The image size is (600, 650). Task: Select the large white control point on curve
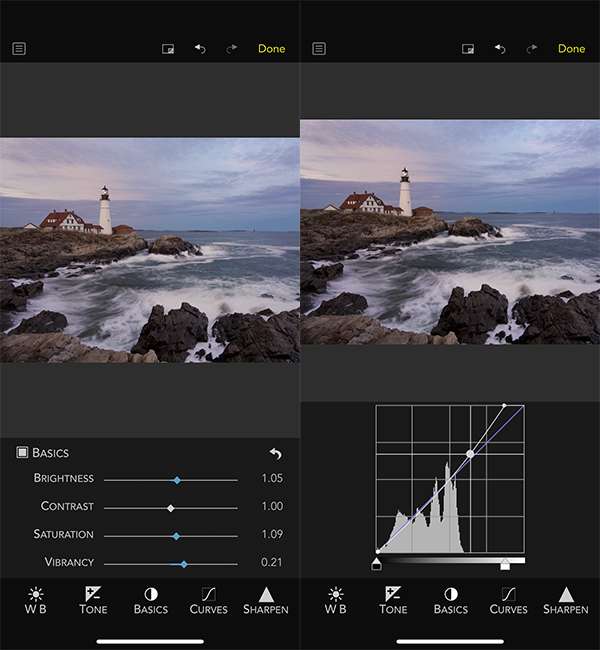click(470, 454)
